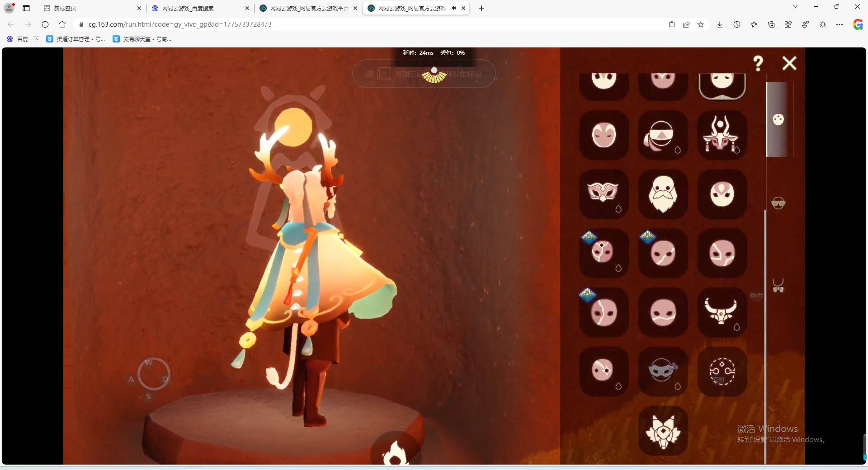Expand the tab search dropdown chevron

(x=795, y=6)
